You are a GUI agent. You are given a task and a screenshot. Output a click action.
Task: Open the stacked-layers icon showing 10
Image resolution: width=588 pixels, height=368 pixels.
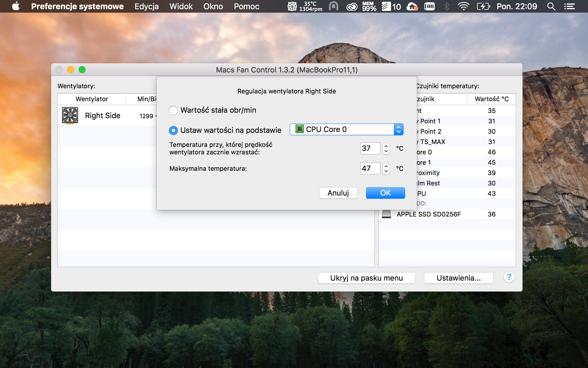click(x=391, y=6)
